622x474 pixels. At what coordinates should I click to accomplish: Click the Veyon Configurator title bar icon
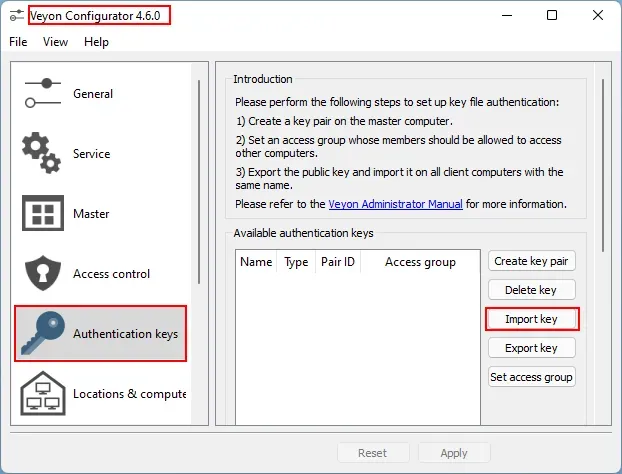pos(18,15)
